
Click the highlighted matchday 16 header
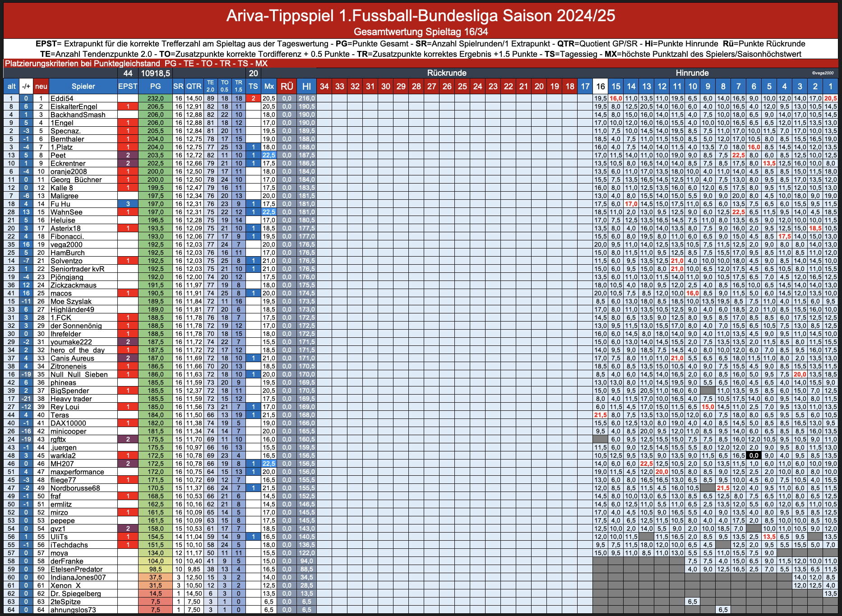coord(600,86)
